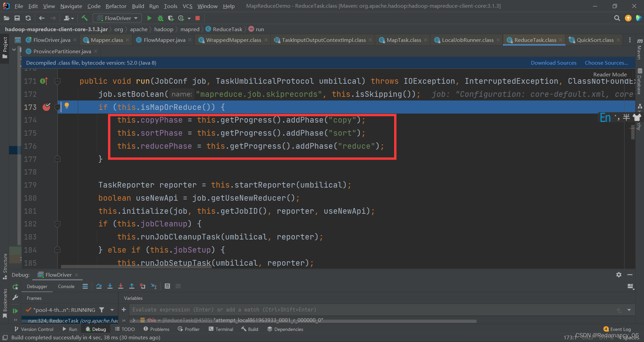
Task: Run FlowDriver with green play icon
Action: [149, 18]
